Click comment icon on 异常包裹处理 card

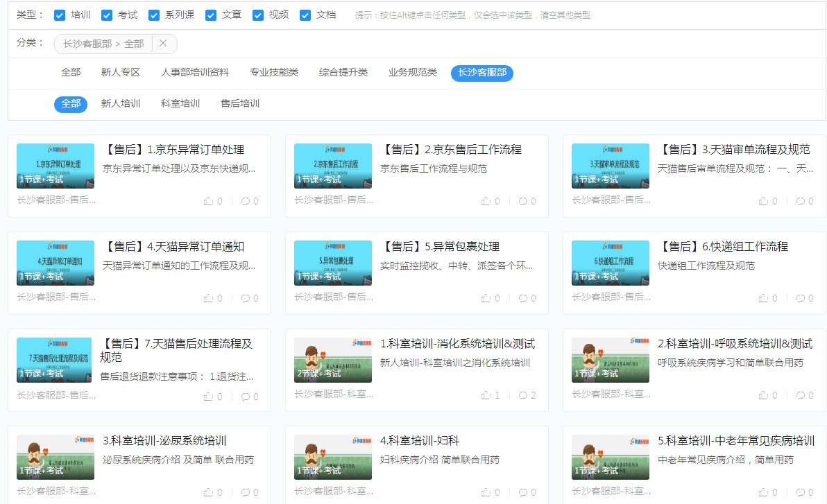pyautogui.click(x=522, y=298)
